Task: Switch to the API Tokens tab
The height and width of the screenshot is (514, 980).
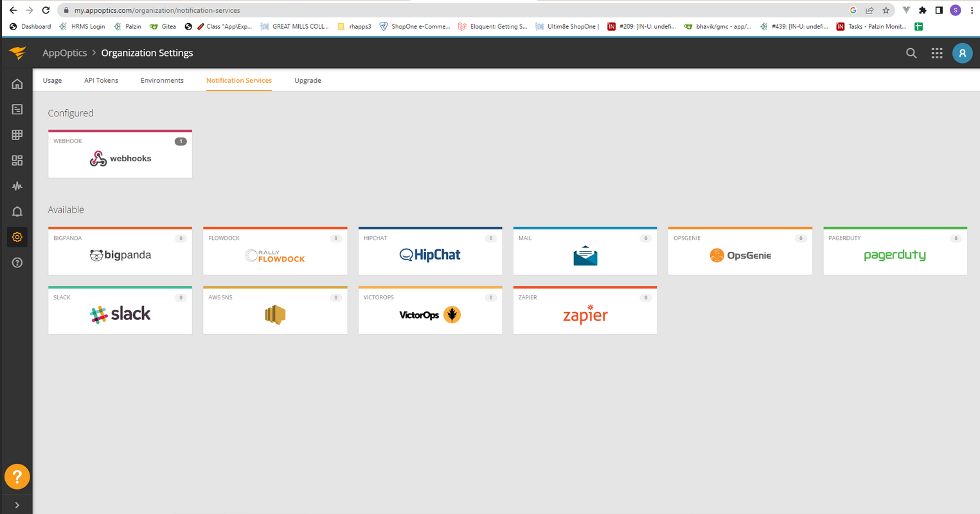Action: tap(101, 80)
